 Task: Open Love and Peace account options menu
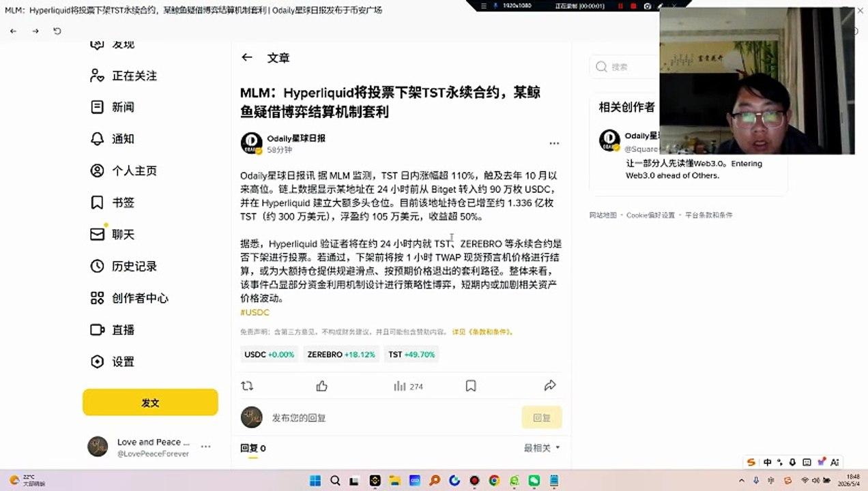(x=205, y=447)
